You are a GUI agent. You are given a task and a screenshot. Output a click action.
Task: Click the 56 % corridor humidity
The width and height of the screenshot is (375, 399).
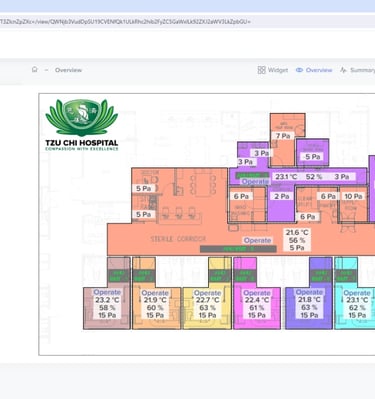pyautogui.click(x=297, y=240)
